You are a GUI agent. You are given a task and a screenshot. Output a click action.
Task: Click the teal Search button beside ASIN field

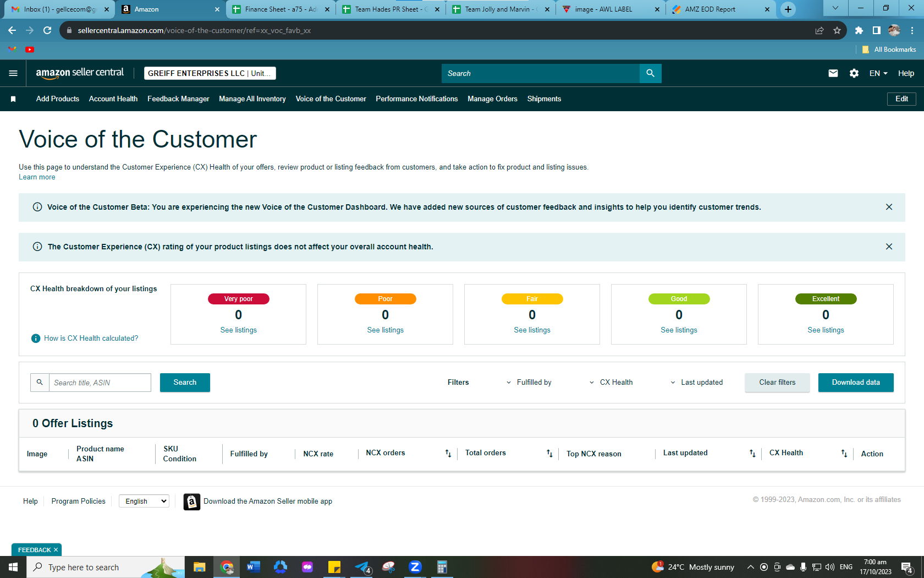point(185,383)
